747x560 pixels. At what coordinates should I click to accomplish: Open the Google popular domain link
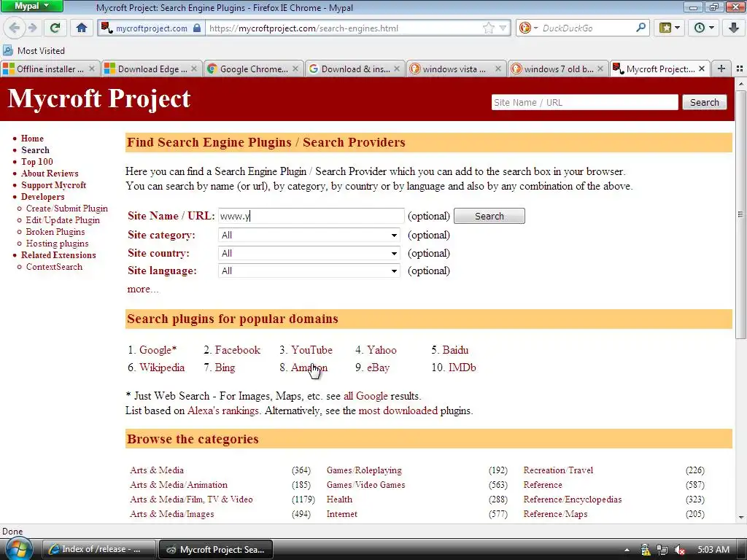point(158,350)
